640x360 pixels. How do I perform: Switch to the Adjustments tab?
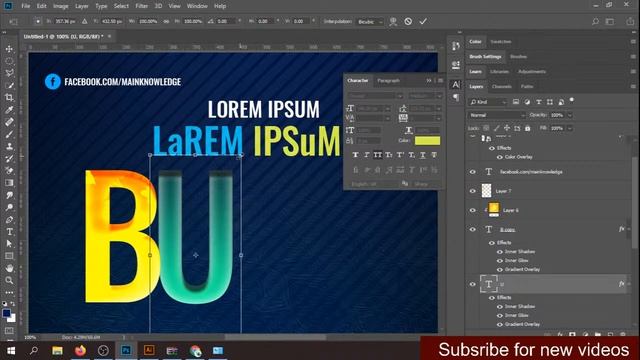click(x=532, y=71)
